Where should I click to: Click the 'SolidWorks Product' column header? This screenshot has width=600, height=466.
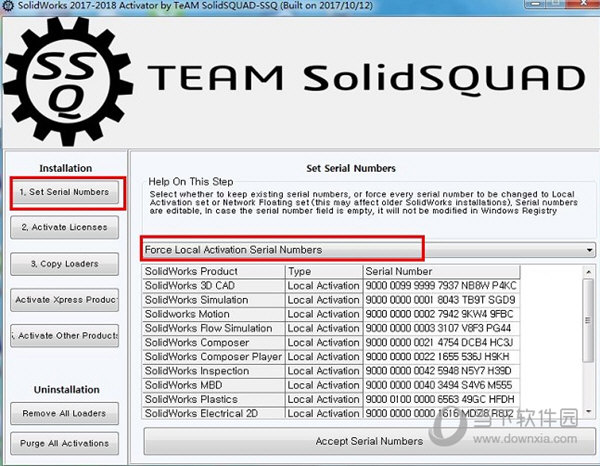coord(214,271)
